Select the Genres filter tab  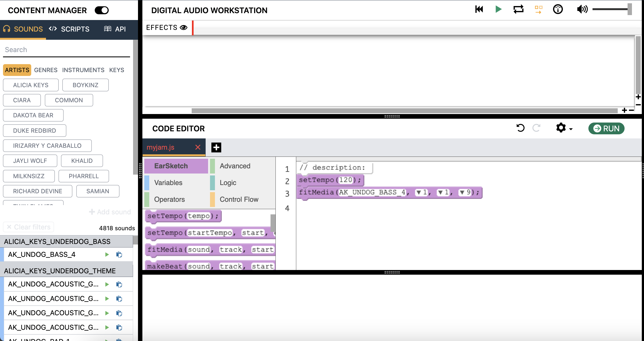[x=46, y=70]
